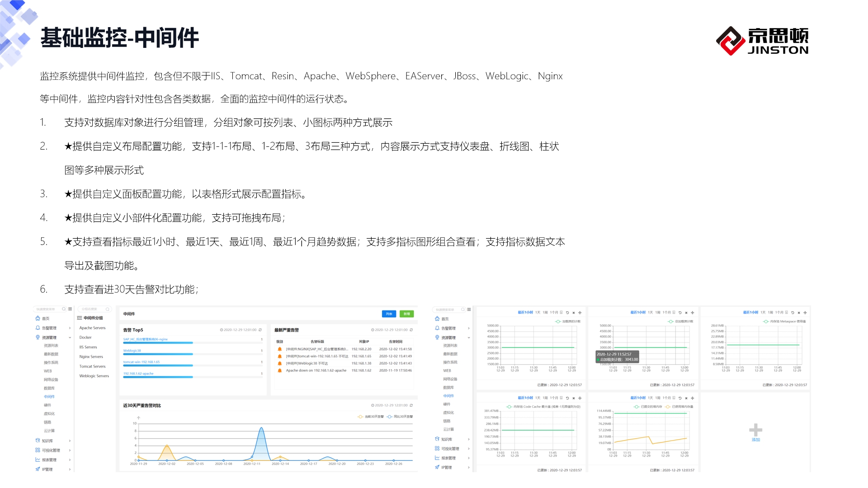Screen dimensions: 868x488
Task: Toggle the 内存池 Metaspace 使用值 legend series
Action: (x=784, y=322)
